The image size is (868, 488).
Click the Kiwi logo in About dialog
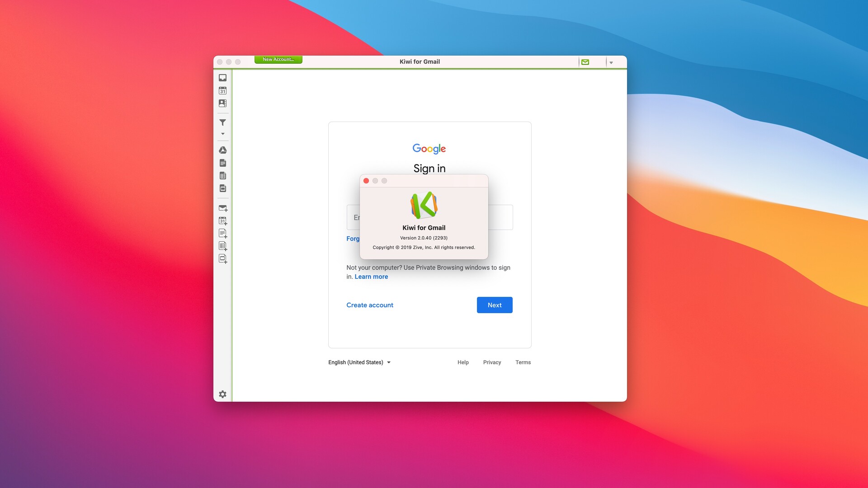[x=424, y=205]
